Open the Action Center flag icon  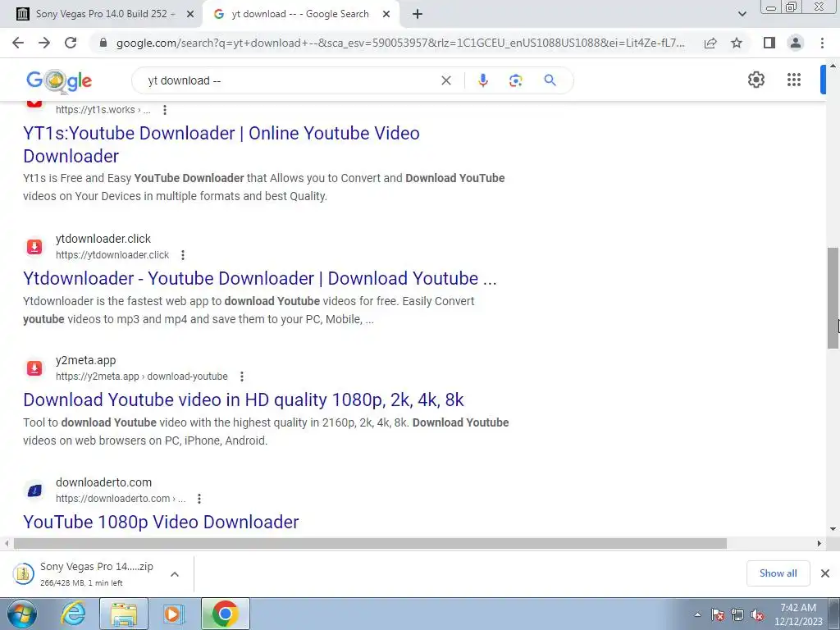point(718,614)
